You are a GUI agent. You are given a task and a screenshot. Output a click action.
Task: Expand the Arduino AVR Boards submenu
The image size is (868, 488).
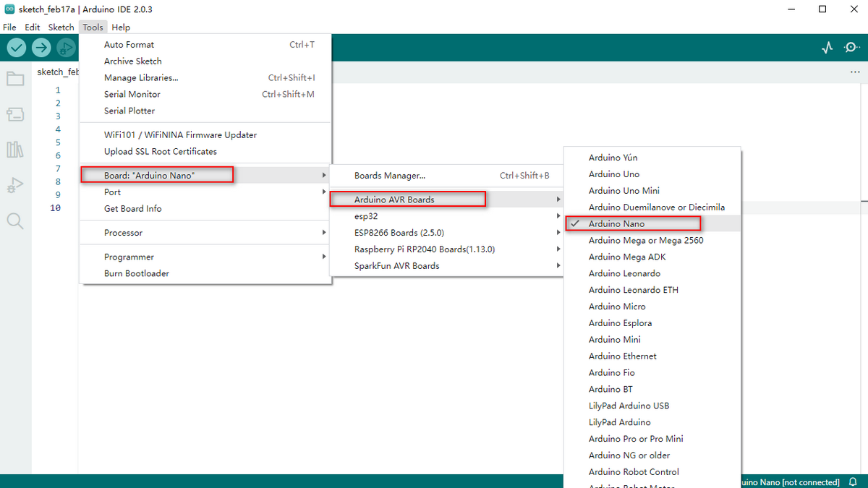tap(446, 200)
